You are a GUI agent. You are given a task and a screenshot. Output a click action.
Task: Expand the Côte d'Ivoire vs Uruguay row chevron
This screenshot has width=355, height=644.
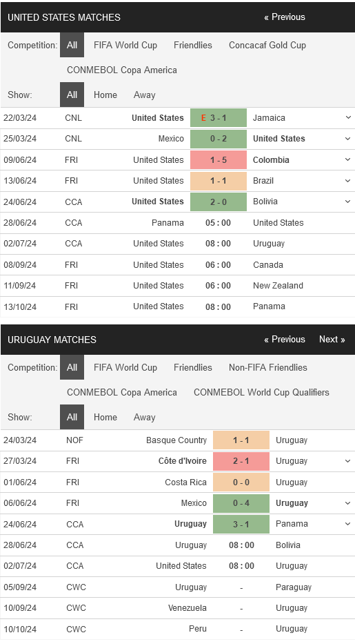(x=348, y=461)
